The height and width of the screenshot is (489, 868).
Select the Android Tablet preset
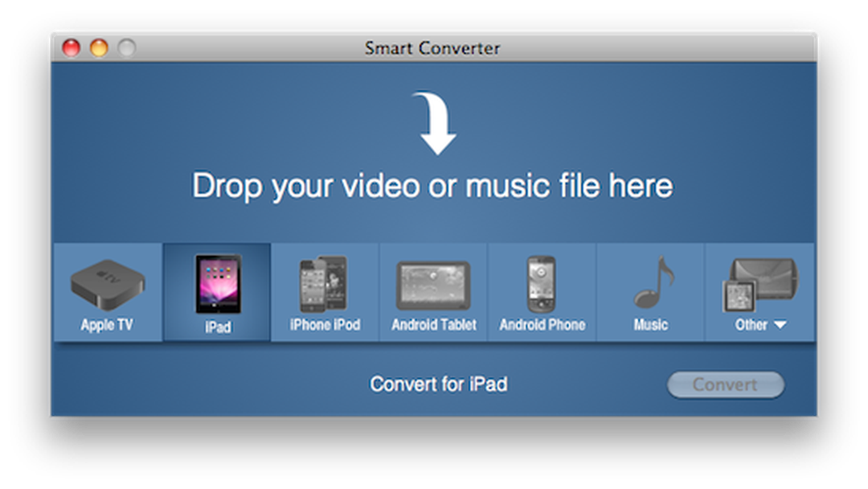pos(432,292)
